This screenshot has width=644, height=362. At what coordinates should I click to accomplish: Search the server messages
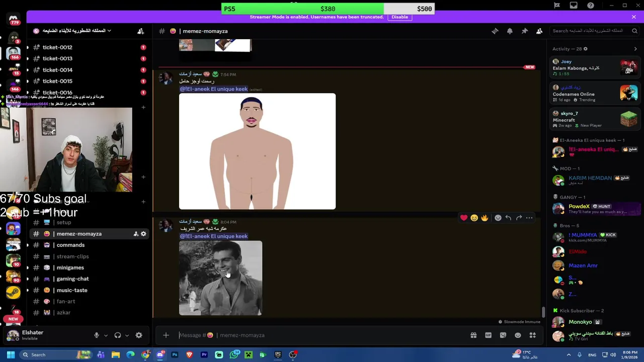(x=594, y=31)
